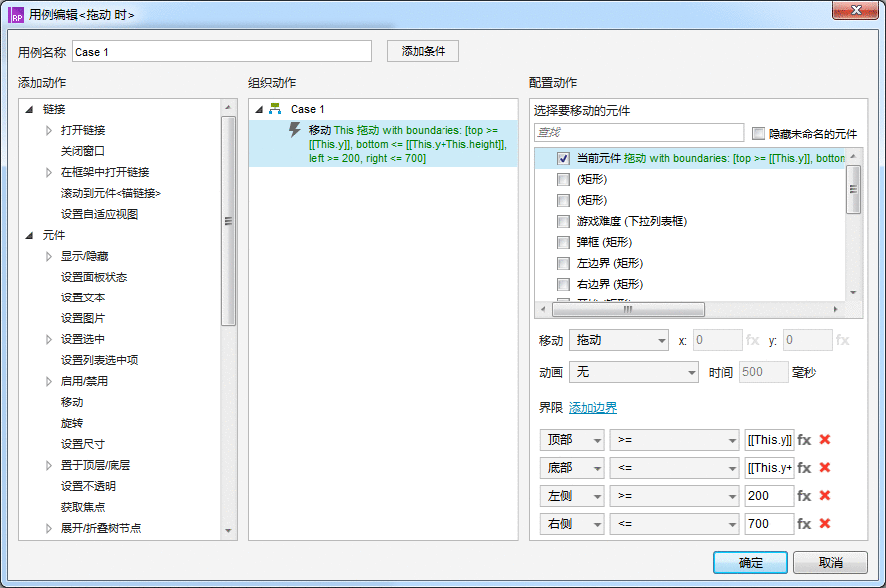Check the 右边界 (矩形) checkbox
Screen dimensions: 886x588
(x=563, y=284)
